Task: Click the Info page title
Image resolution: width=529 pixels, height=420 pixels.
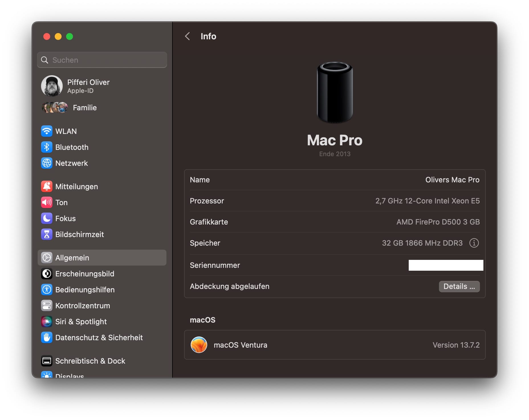Action: click(x=208, y=36)
